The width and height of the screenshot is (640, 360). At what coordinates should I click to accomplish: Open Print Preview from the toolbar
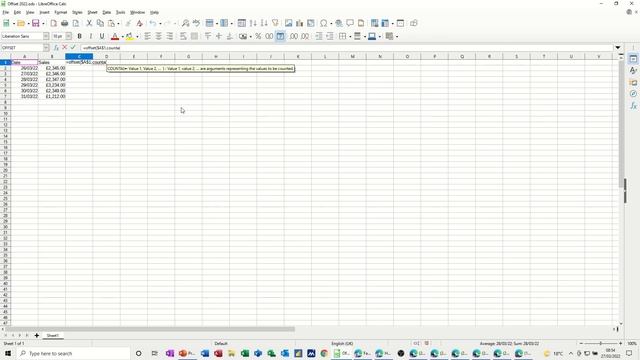point(76,23)
